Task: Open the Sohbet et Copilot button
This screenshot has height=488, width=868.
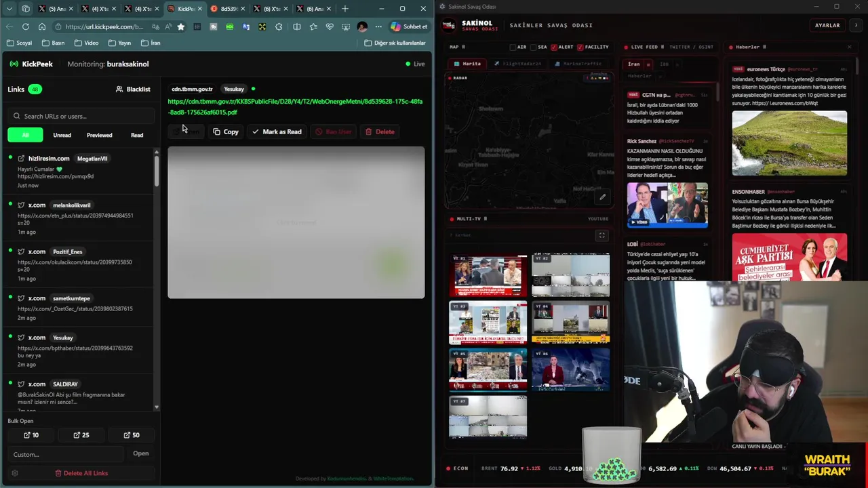Action: pos(409,26)
